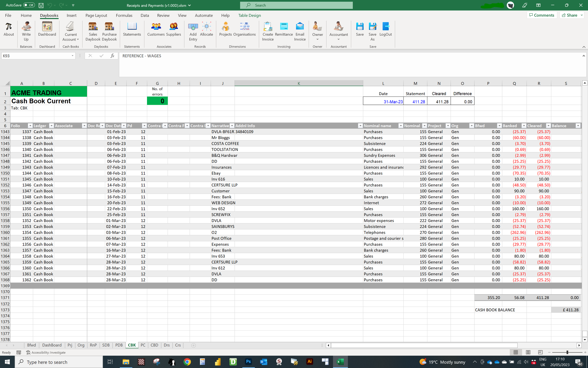Click the Comments button
This screenshot has height=368, width=588.
click(542, 15)
